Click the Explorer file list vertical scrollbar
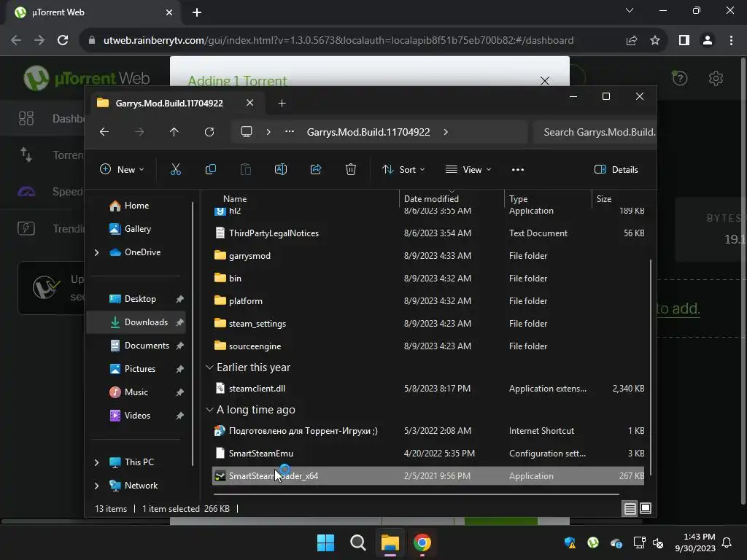Image resolution: width=747 pixels, height=560 pixels. (x=650, y=367)
